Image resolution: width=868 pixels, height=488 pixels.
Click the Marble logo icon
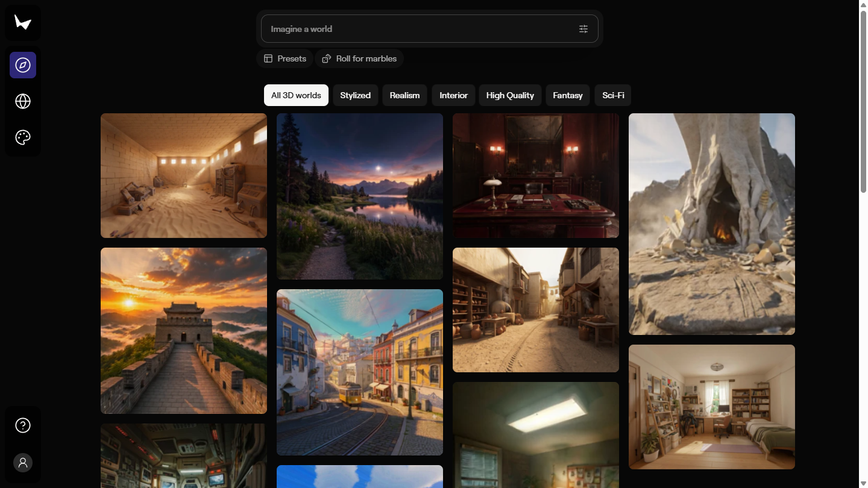coord(23,23)
